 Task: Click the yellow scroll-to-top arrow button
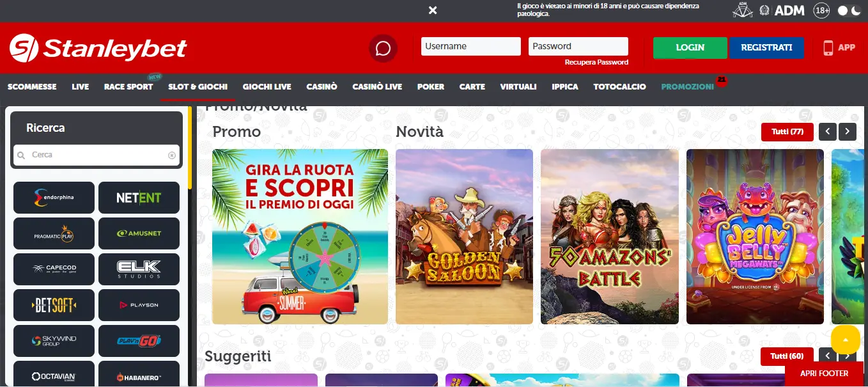click(x=846, y=339)
